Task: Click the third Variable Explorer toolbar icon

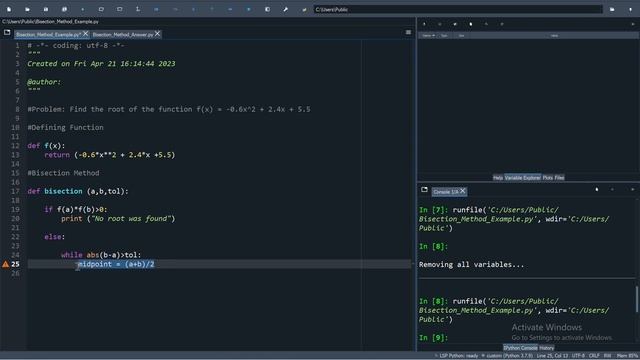Action: click(455, 24)
